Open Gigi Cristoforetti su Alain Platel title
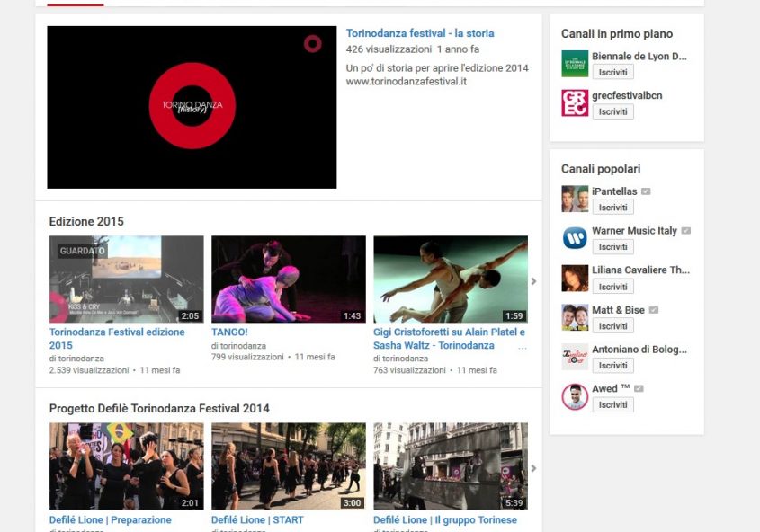This screenshot has width=760, height=532. pos(449,339)
